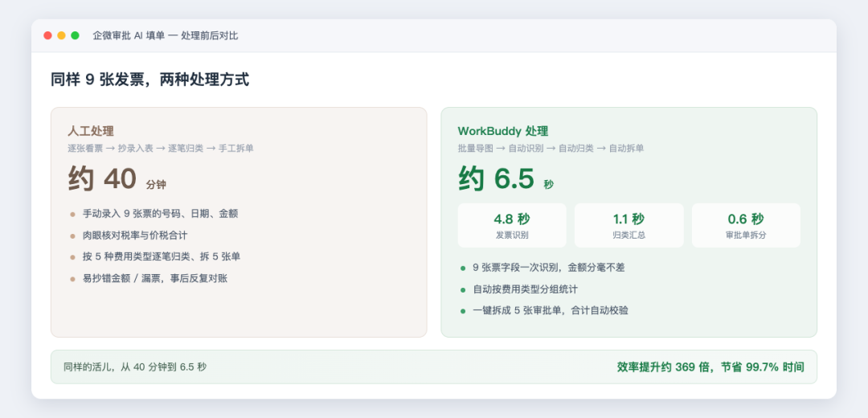Click the 逐张看票 → 抄录入表 workflow line
The width and height of the screenshot is (868, 418).
161,149
